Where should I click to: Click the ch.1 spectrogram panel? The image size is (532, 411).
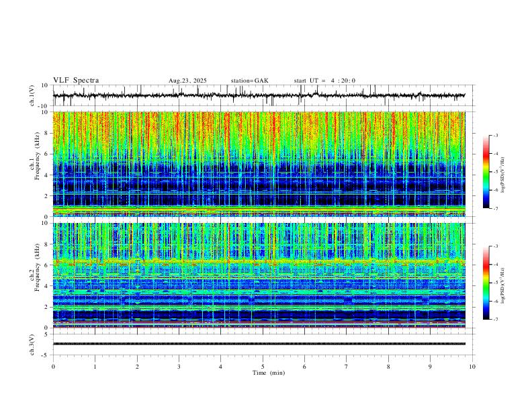pos(259,164)
